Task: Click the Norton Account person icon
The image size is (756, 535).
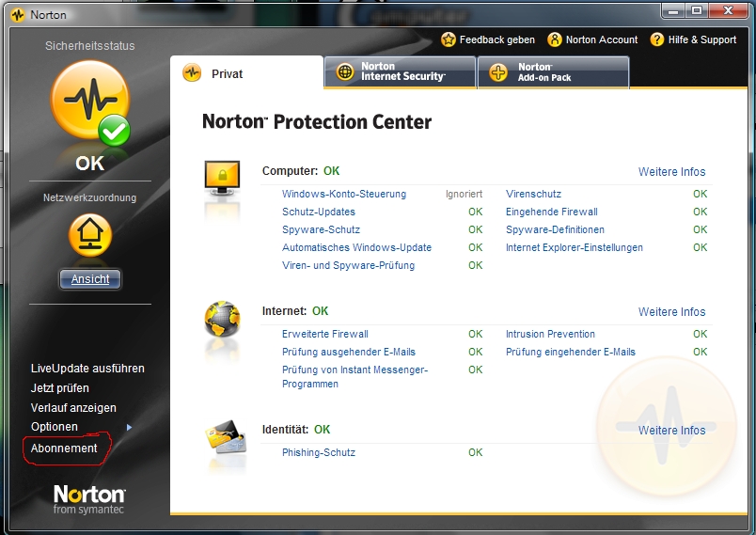Action: (555, 39)
